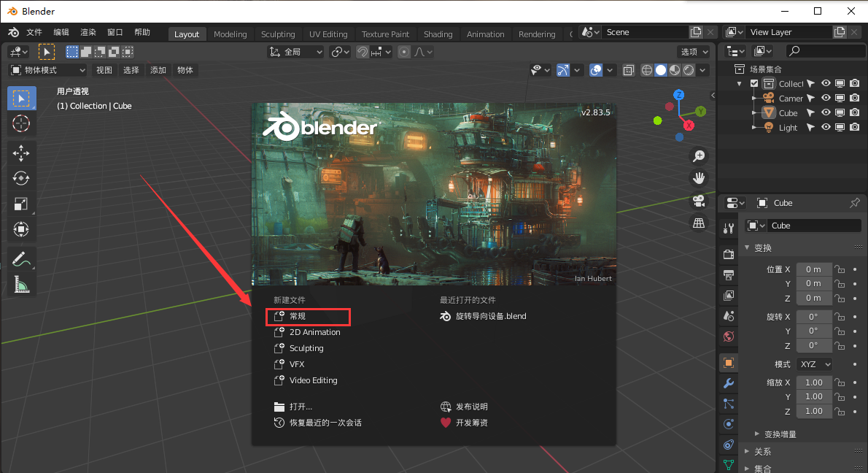Create new General file from splash
The height and width of the screenshot is (473, 868).
[x=308, y=316]
